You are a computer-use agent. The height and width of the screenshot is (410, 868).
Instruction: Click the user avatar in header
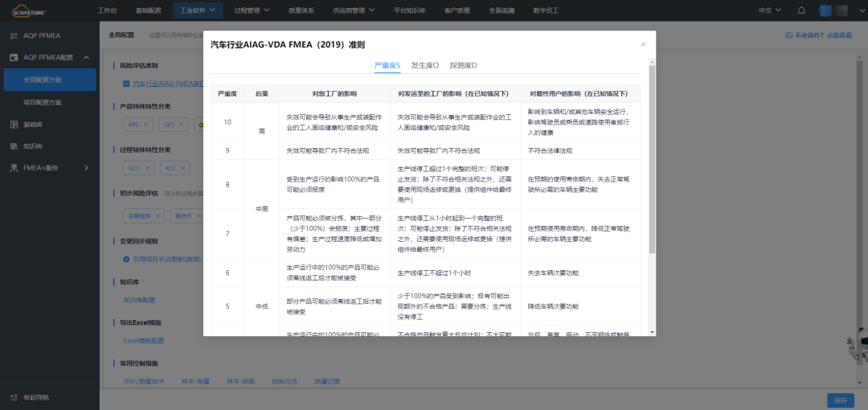click(825, 10)
